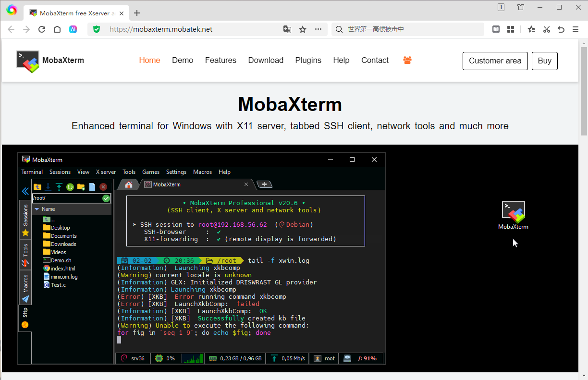Open address bar more options ellipsis
588x380 pixels.
click(318, 29)
